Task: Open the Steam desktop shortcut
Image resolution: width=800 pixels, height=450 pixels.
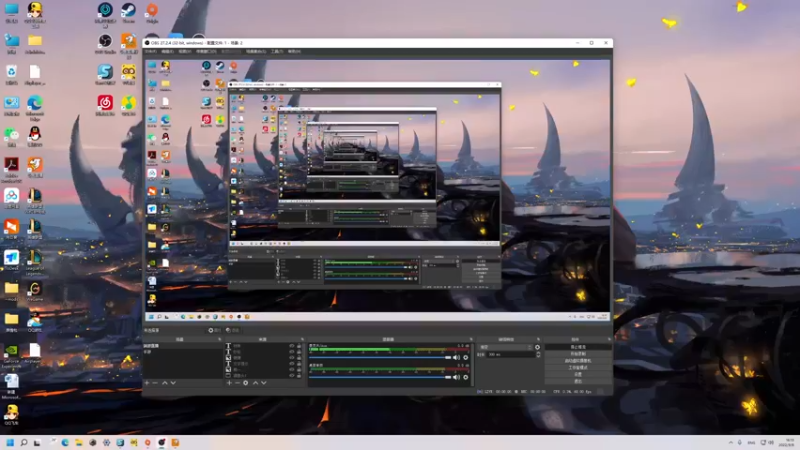Action: point(128,13)
